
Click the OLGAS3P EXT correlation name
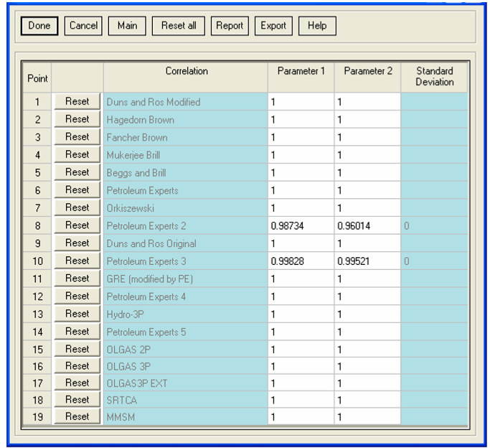click(x=137, y=383)
